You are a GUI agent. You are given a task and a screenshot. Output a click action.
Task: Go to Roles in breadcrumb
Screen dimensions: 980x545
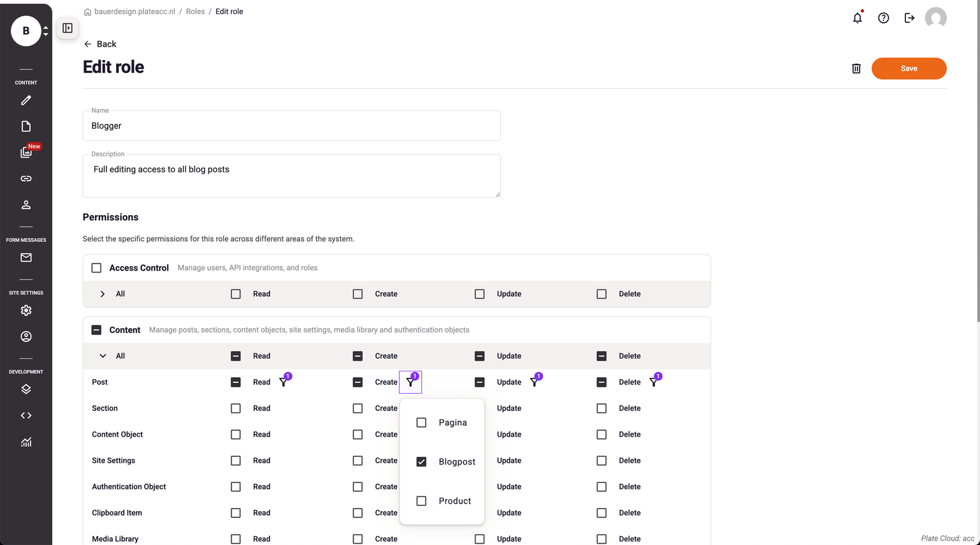click(195, 11)
